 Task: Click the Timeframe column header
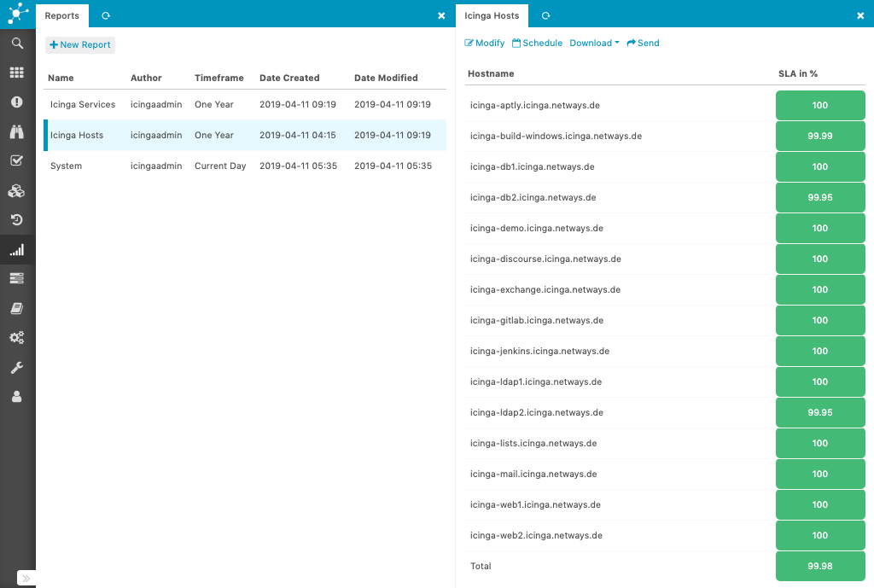pos(219,78)
